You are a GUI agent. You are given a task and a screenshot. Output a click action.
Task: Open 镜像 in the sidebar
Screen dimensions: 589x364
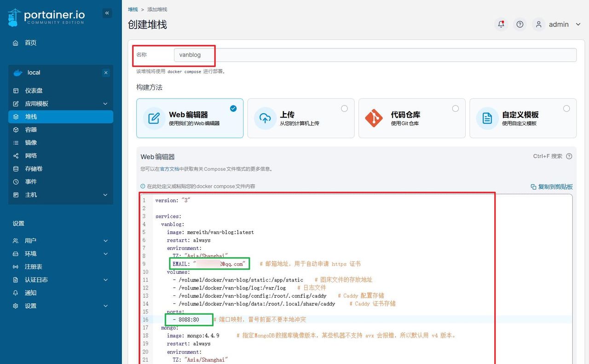click(61, 143)
